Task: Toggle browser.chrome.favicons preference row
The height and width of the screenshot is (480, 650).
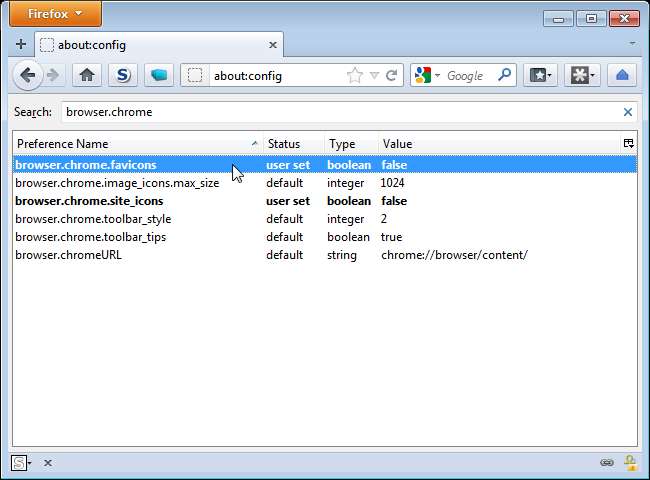Action: pyautogui.click(x=86, y=165)
